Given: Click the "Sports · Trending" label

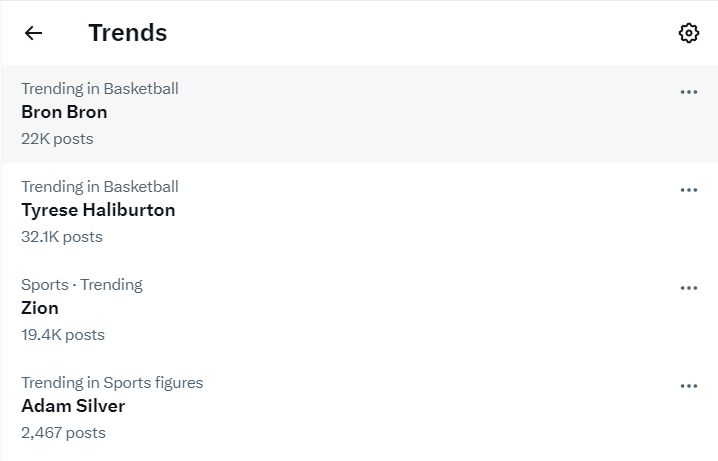Looking at the screenshot, I should (x=82, y=284).
